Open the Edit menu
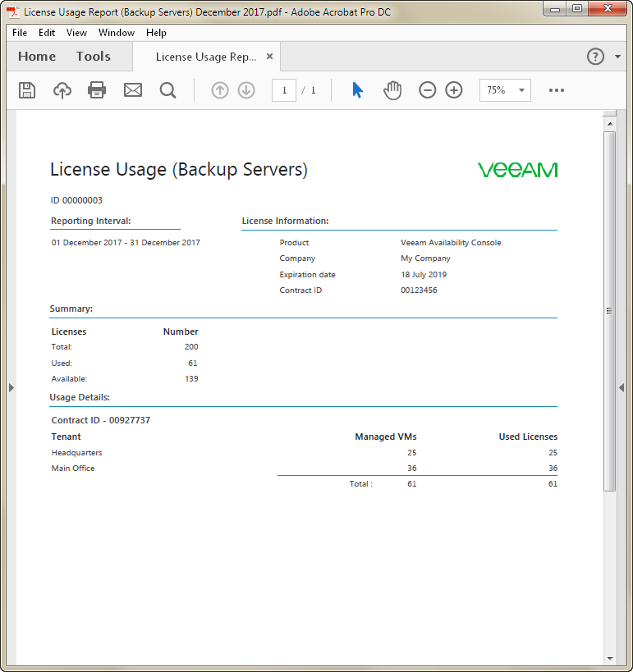Image resolution: width=633 pixels, height=672 pixels. coord(47,33)
